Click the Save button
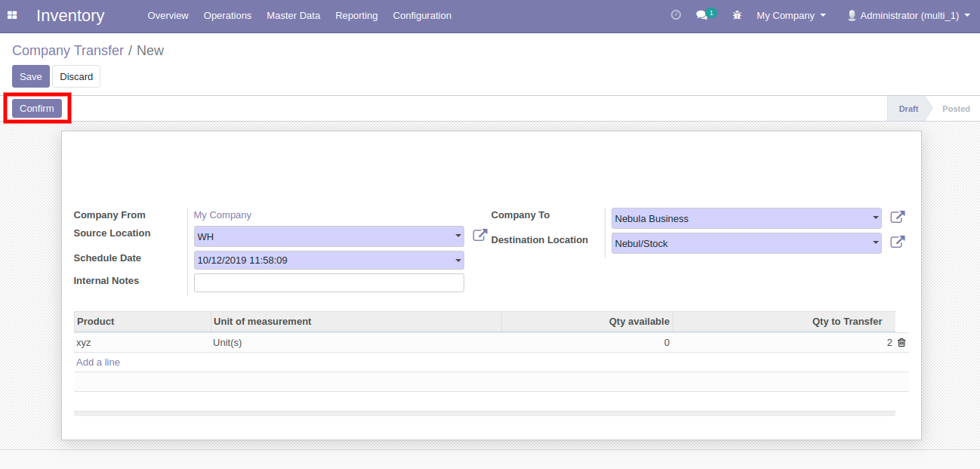The height and width of the screenshot is (469, 980). pyautogui.click(x=31, y=76)
